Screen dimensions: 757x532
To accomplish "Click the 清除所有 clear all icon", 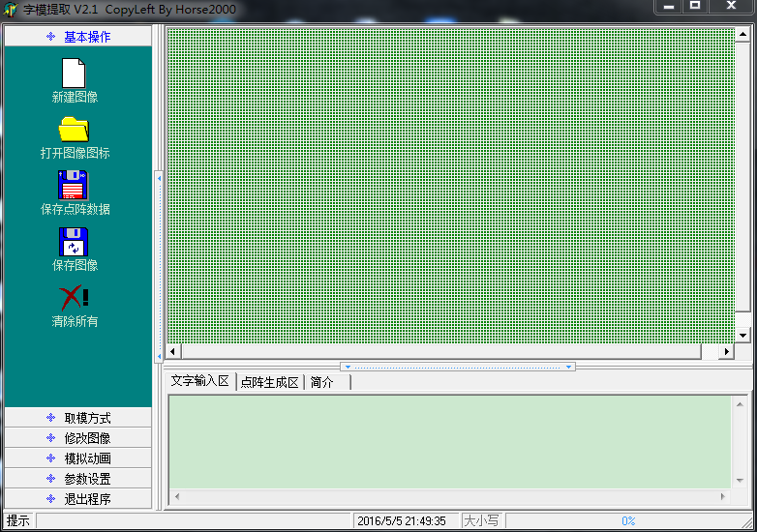I will point(74,297).
